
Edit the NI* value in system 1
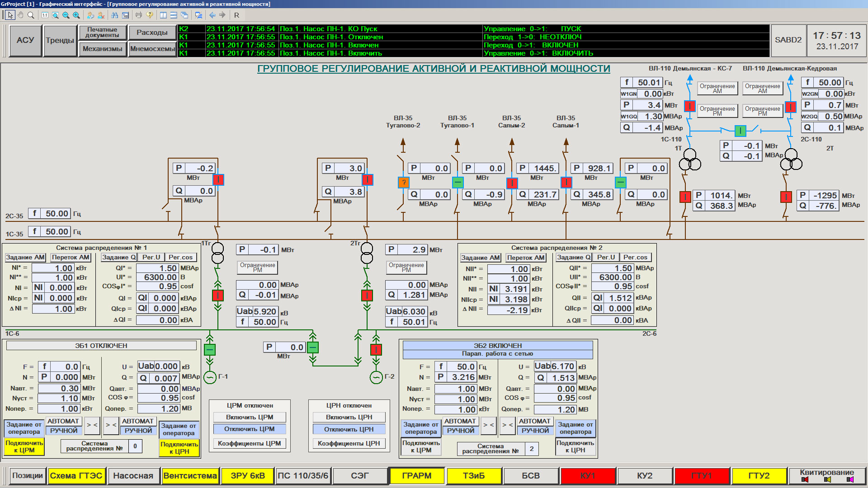[53, 268]
